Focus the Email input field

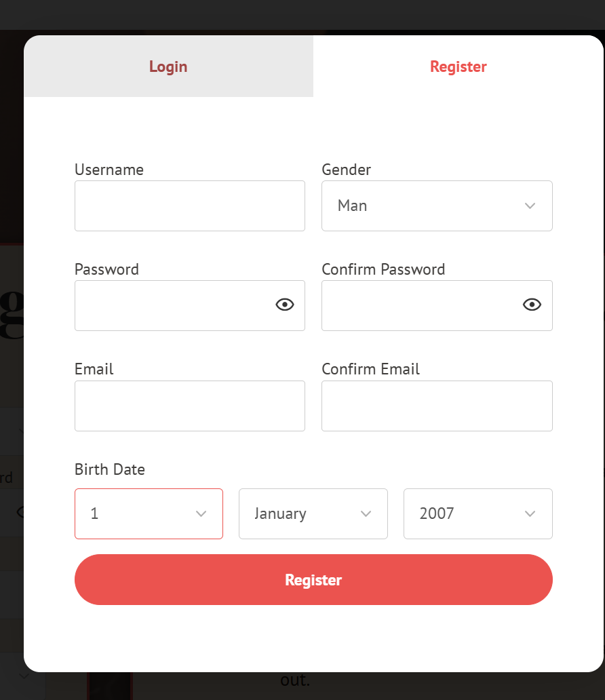click(190, 406)
